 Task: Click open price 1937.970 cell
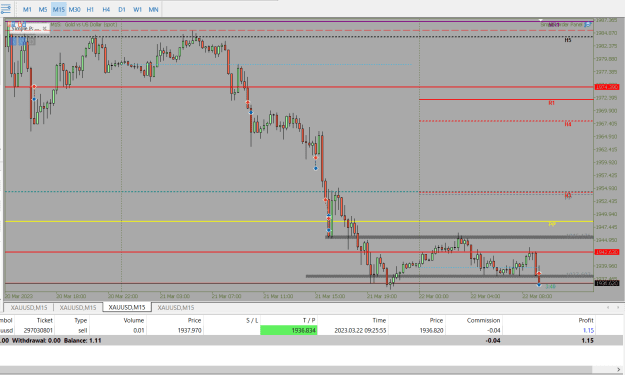point(189,330)
